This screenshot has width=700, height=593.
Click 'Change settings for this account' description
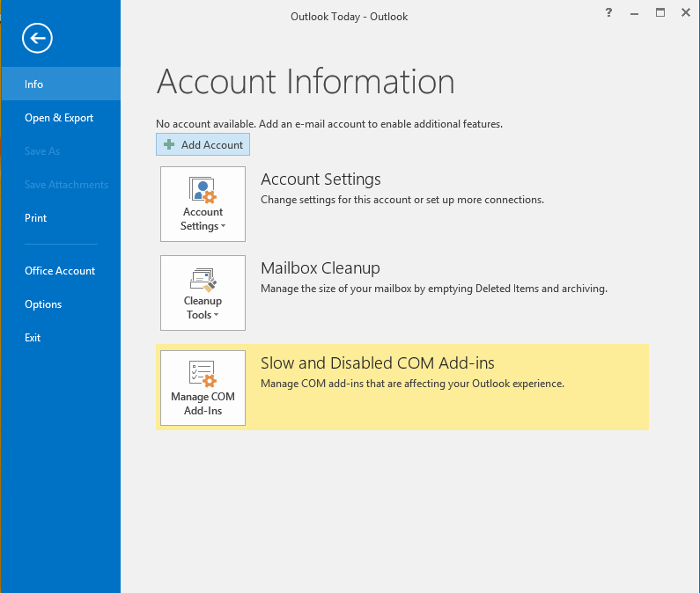click(x=402, y=200)
